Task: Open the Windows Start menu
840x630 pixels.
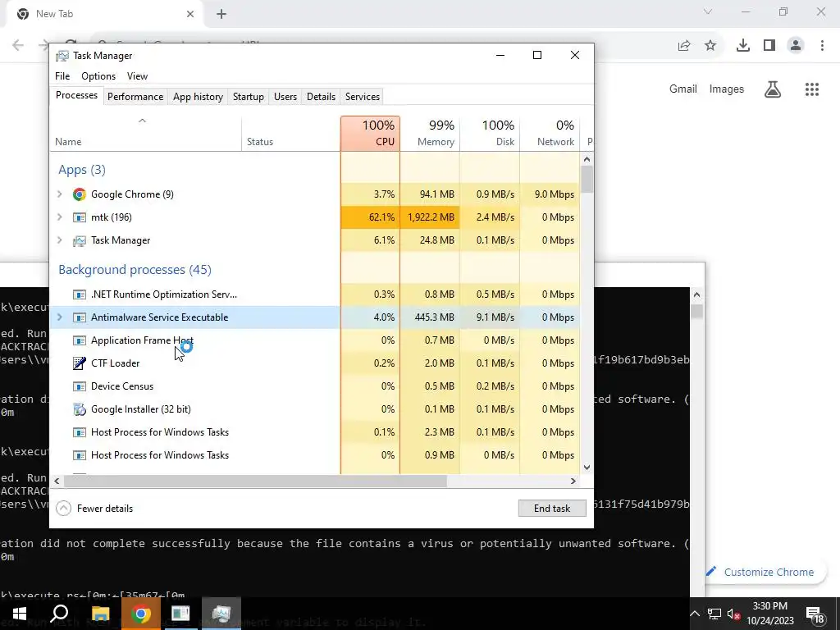Action: click(20, 614)
